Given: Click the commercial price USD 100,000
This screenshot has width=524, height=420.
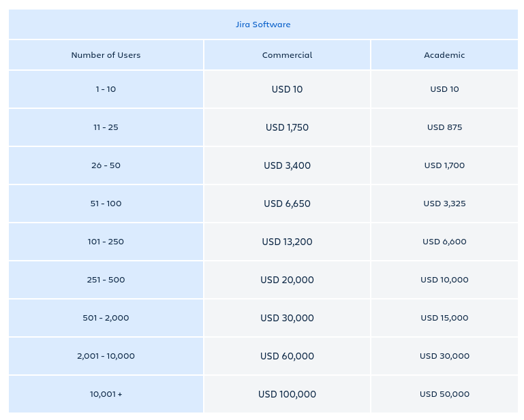Looking at the screenshot, I should point(287,394).
